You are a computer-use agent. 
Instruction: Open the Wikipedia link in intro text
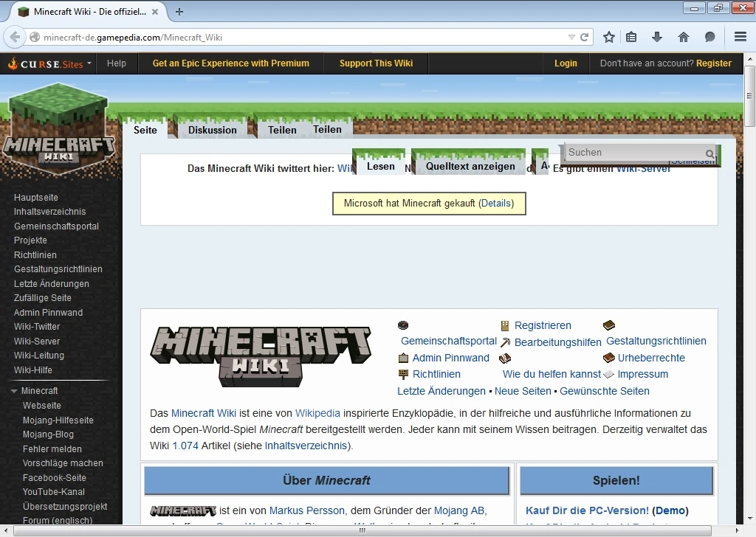(x=317, y=413)
